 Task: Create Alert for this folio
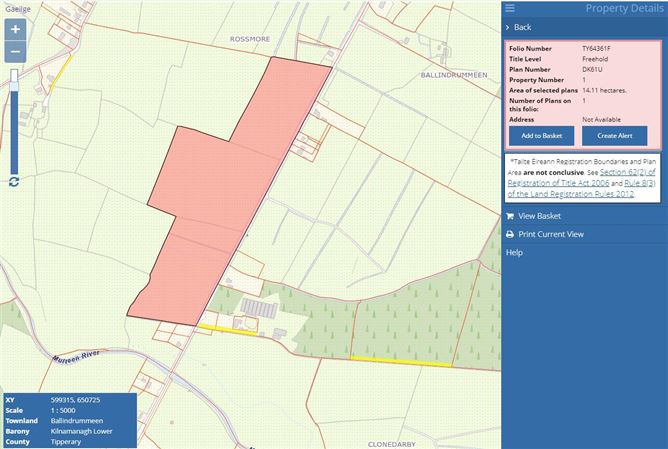click(x=614, y=136)
